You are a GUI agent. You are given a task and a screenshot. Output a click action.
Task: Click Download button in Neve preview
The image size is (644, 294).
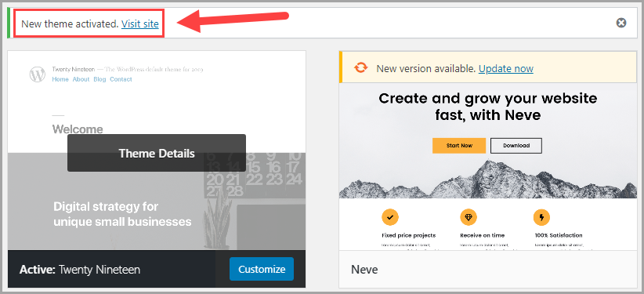pos(516,146)
